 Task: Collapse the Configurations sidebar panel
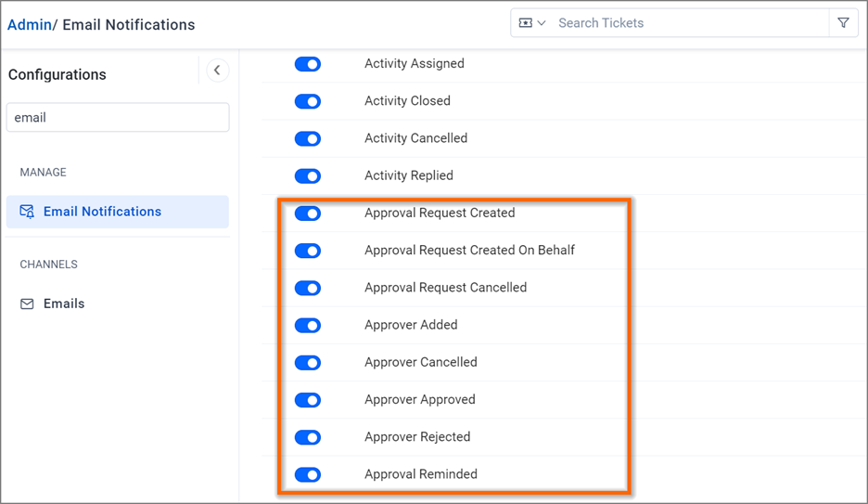[218, 71]
